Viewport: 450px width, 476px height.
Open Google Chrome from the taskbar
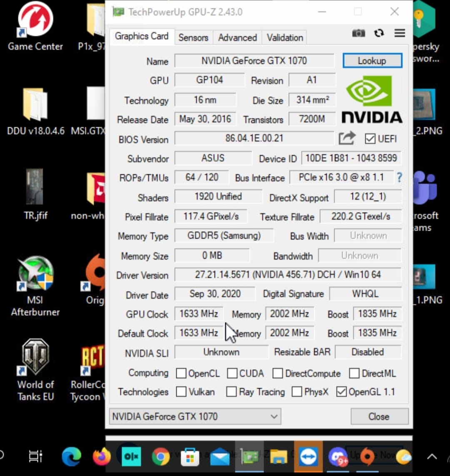pyautogui.click(x=161, y=456)
